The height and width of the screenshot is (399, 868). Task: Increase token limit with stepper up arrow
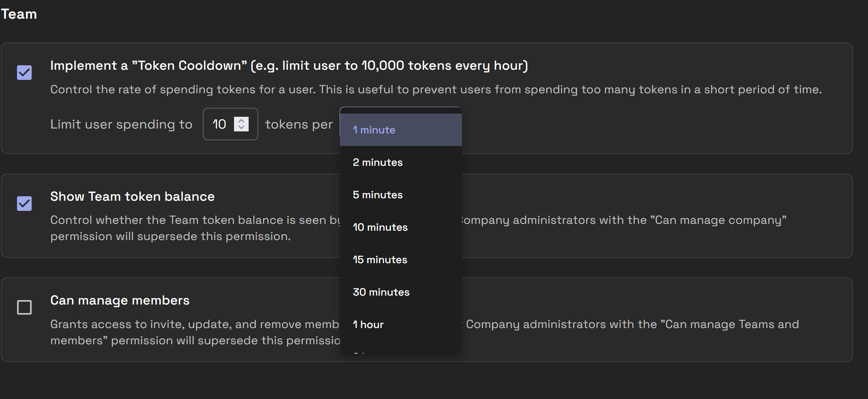241,120
